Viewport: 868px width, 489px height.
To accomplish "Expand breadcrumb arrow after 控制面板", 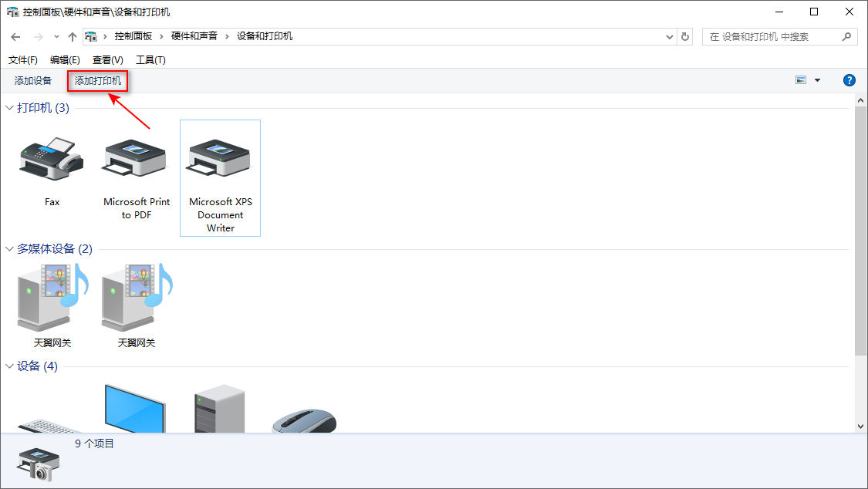I will (161, 36).
